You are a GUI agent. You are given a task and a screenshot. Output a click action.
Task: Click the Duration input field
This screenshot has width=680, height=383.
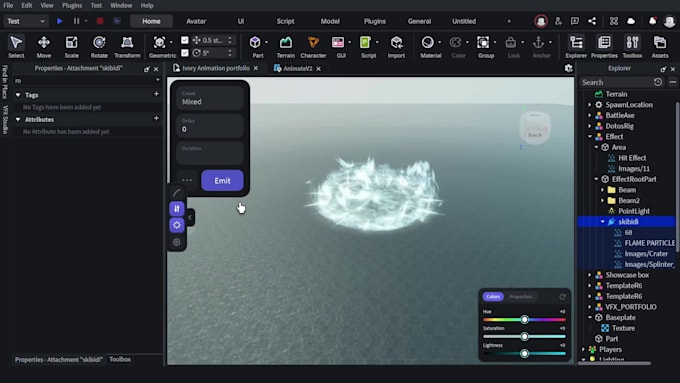[210, 153]
